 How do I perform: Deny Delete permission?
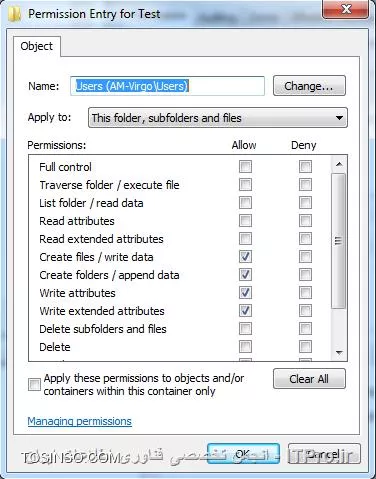click(305, 347)
